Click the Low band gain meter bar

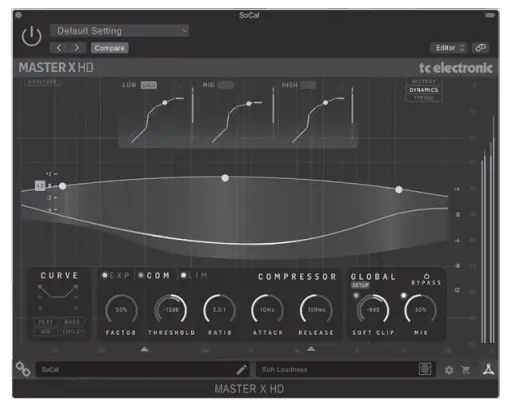click(x=193, y=105)
